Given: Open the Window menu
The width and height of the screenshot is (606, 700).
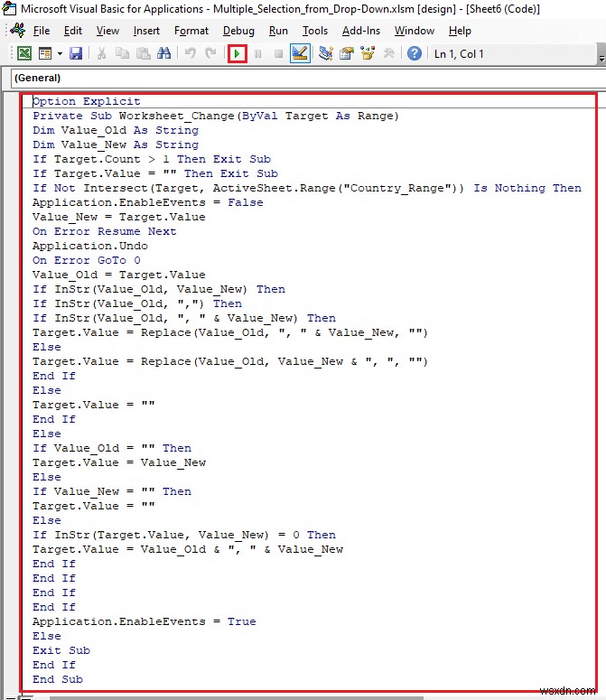Looking at the screenshot, I should point(415,31).
